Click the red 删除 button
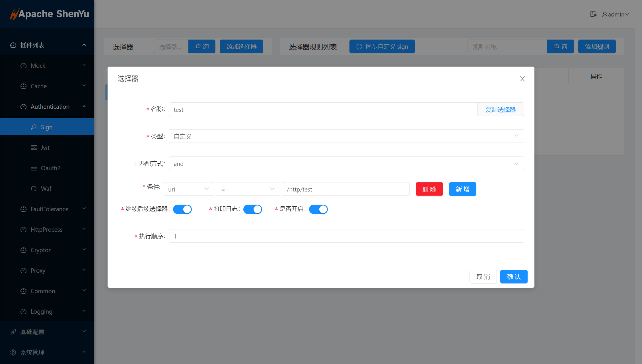The width and height of the screenshot is (642, 364). pos(429,189)
